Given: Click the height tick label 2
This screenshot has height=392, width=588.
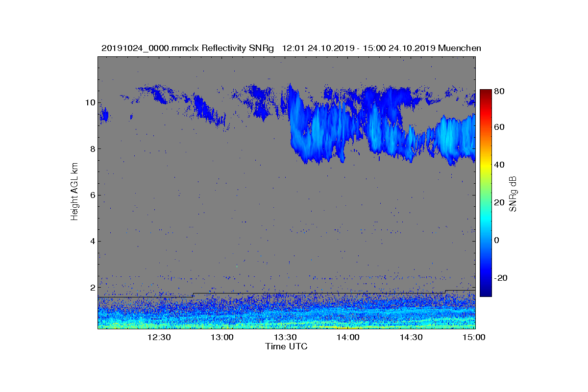Looking at the screenshot, I should pyautogui.click(x=92, y=287).
